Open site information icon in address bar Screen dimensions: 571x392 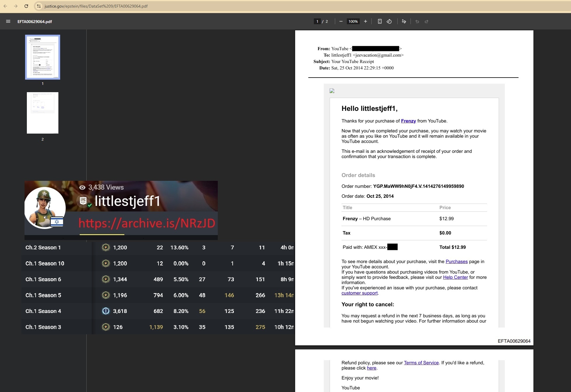[39, 6]
